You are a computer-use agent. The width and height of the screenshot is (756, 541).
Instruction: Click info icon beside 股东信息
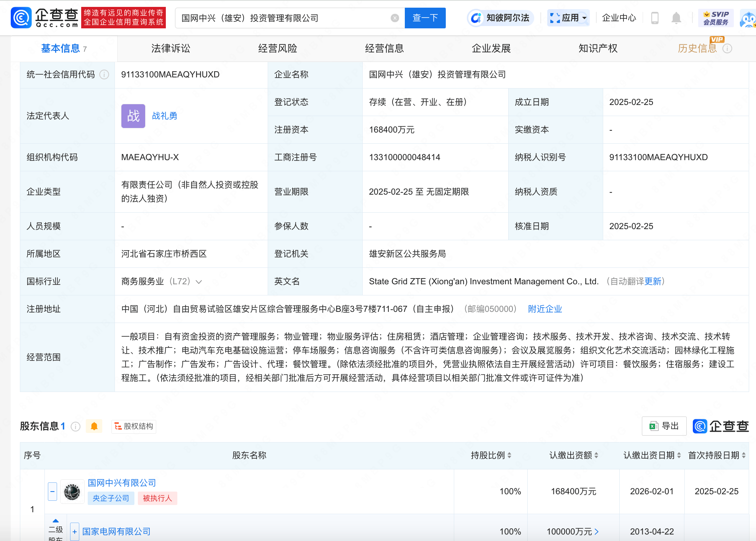coord(76,426)
